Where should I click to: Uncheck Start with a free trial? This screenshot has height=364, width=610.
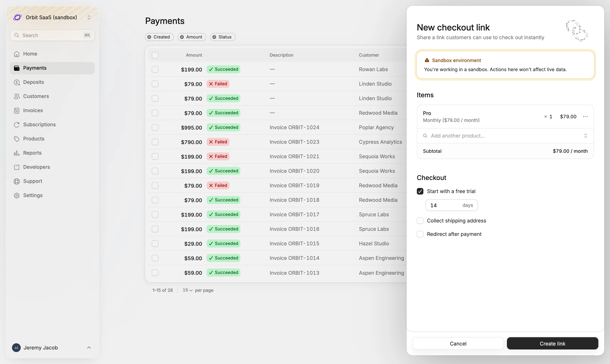(x=420, y=191)
